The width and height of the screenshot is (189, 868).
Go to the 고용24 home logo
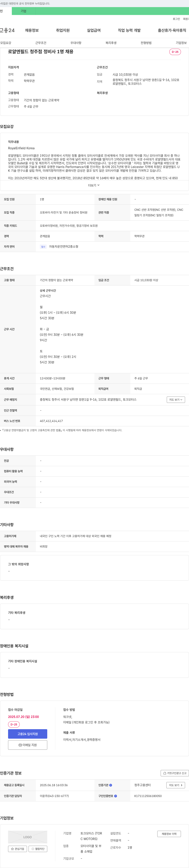coord(7,30)
